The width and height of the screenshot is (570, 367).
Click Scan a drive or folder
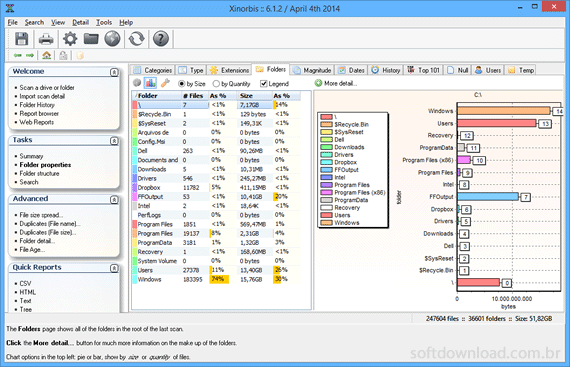[47, 88]
